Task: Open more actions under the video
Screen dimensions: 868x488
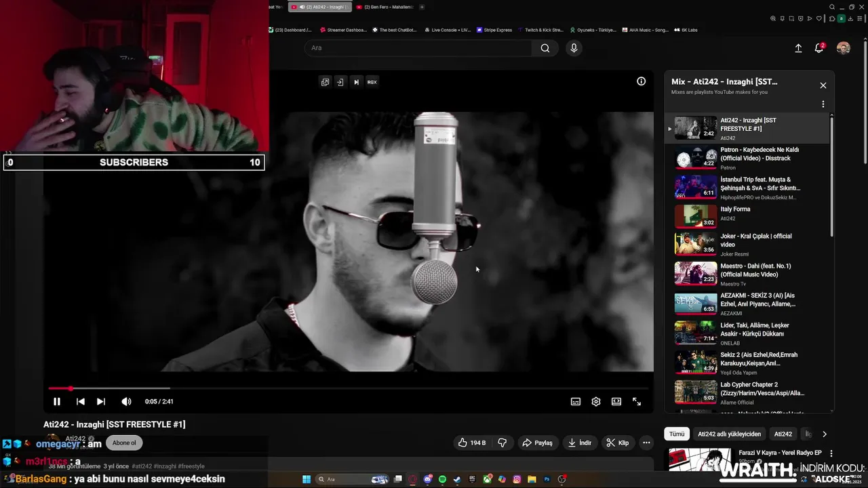Action: 646,443
